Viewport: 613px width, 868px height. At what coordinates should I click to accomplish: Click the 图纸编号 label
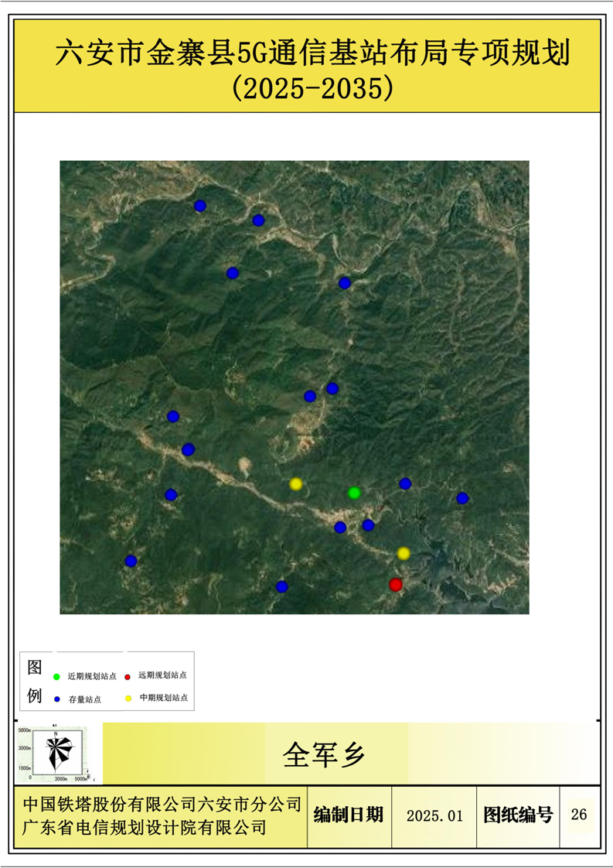pos(518,815)
